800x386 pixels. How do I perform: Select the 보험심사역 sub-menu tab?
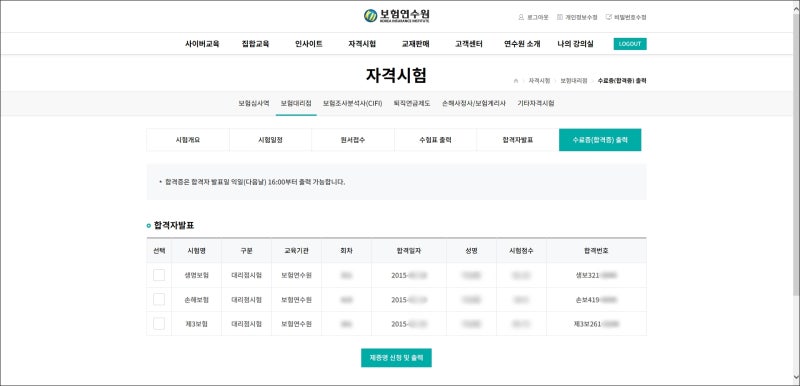(254, 103)
